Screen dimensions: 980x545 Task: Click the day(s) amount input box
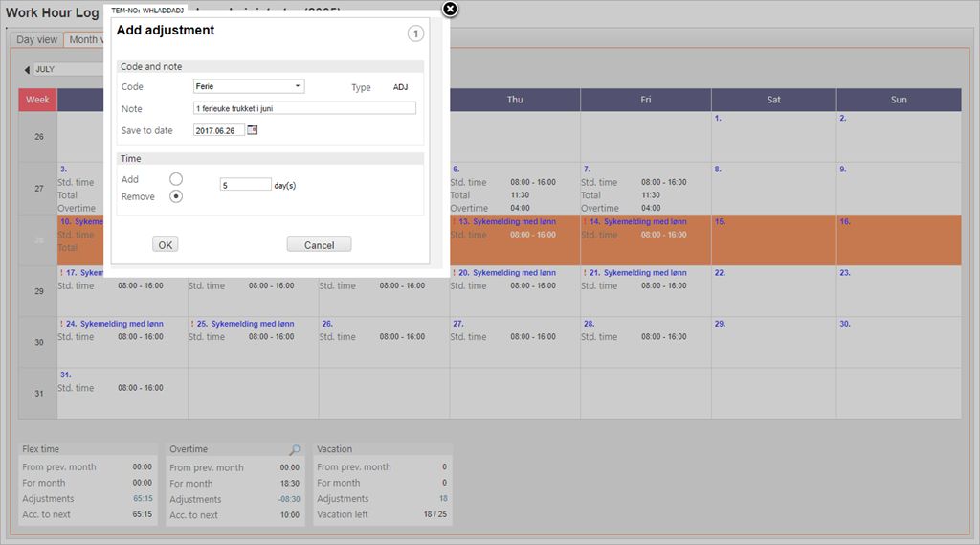(x=245, y=185)
